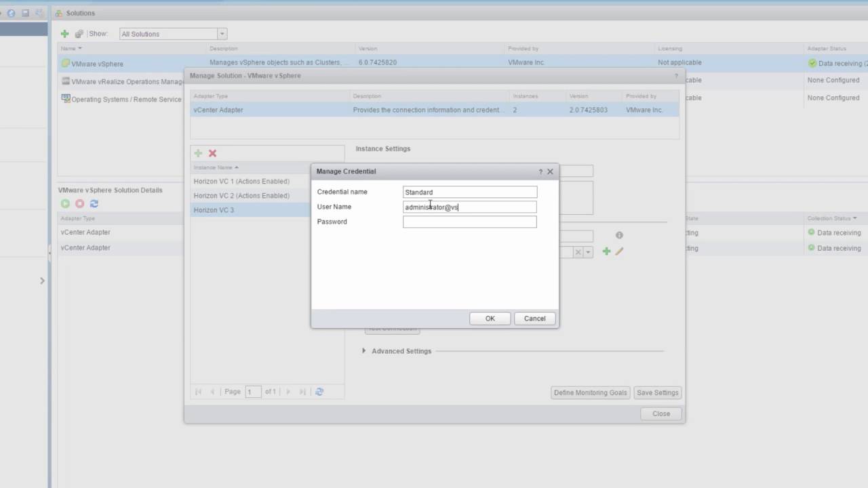The width and height of the screenshot is (868, 488).
Task: Click the blue refresh icon in Solution Details
Action: click(x=94, y=203)
